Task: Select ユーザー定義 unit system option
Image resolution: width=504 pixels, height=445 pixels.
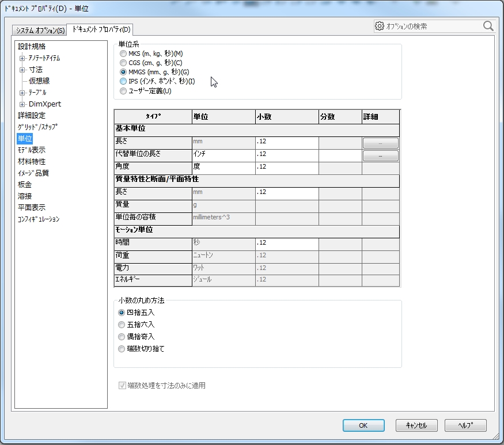Action: [123, 91]
